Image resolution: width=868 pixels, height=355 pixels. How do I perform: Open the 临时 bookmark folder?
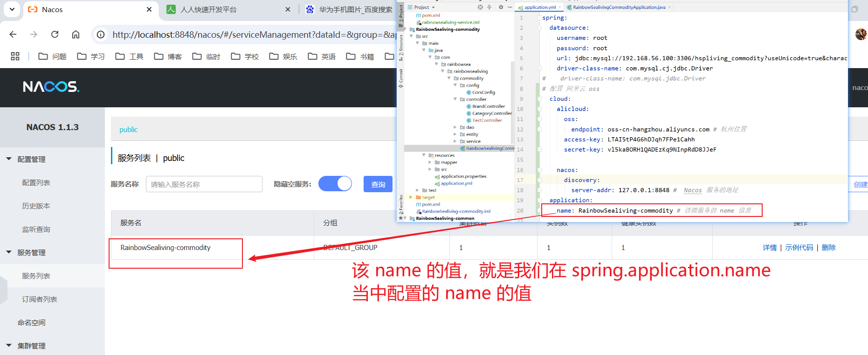point(206,56)
